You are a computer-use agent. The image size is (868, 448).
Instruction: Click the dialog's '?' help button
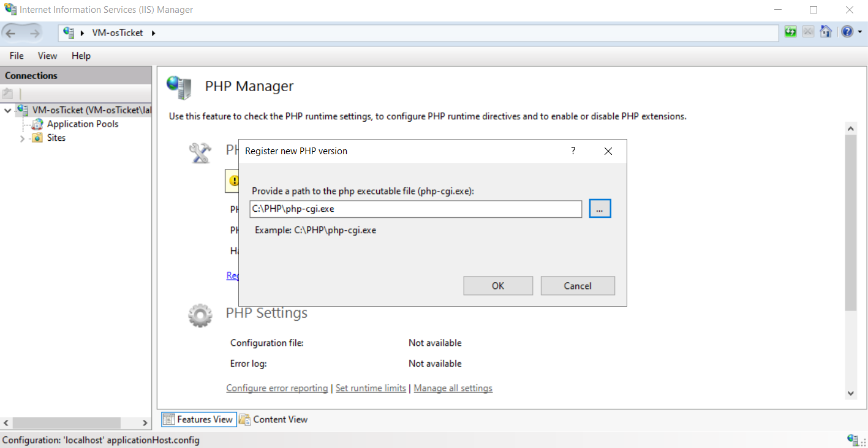573,151
